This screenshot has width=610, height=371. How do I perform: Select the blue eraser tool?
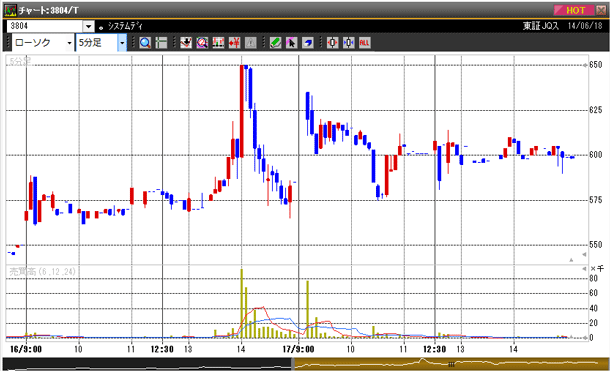tap(308, 43)
